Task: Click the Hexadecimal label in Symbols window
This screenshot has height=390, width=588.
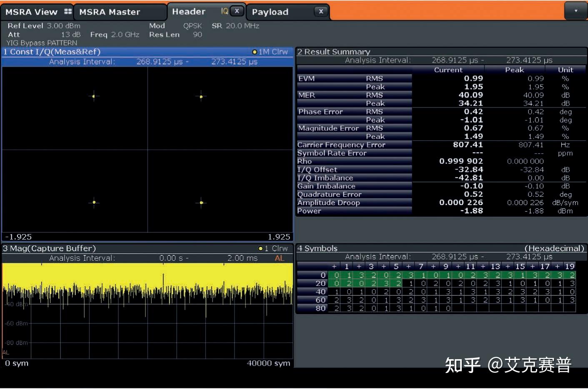Action: point(554,248)
